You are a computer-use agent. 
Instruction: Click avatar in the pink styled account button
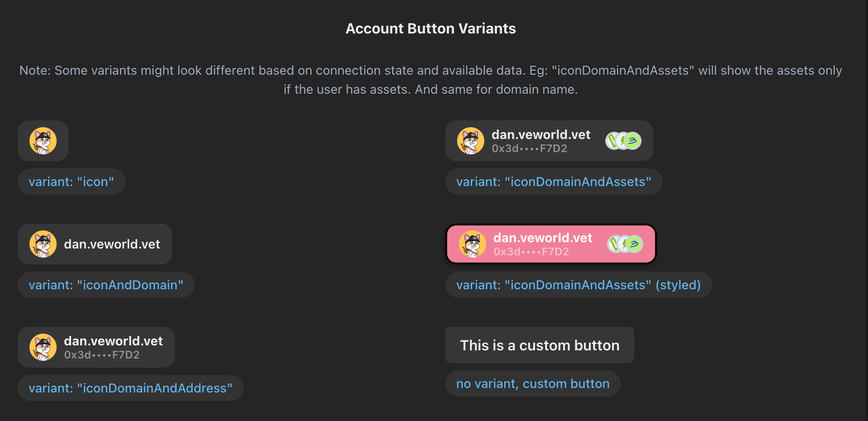[x=473, y=244]
